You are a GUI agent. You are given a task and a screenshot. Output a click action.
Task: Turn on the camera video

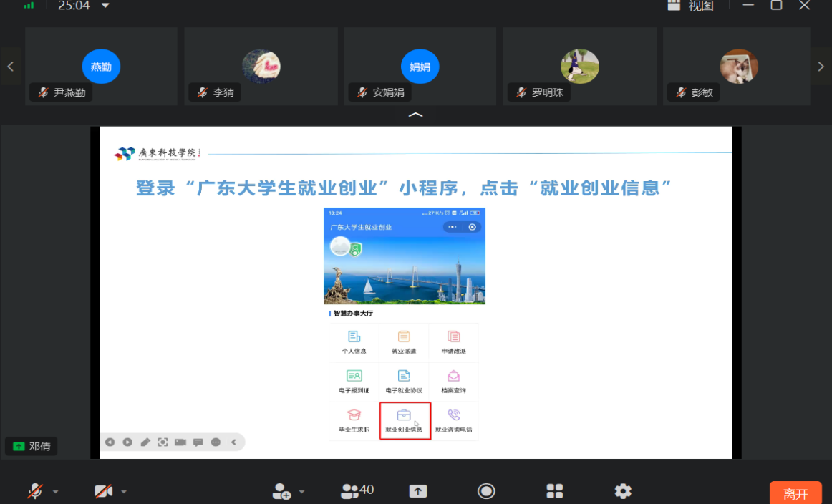[104, 491]
